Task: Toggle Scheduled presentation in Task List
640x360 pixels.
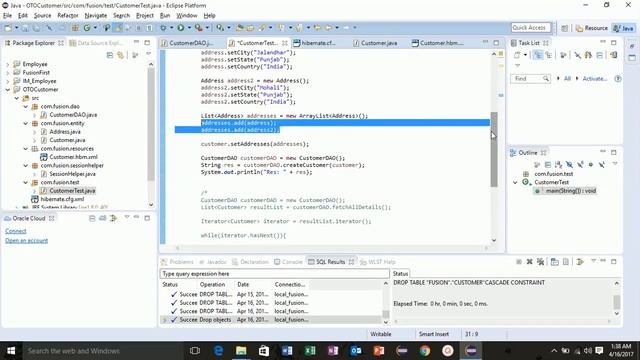Action: (x=549, y=55)
